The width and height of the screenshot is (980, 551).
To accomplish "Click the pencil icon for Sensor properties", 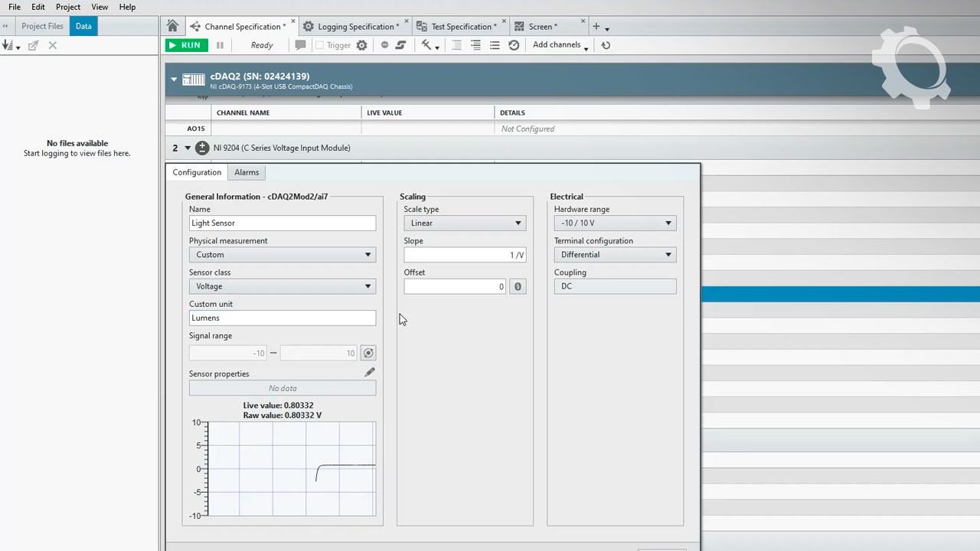I will click(x=370, y=372).
